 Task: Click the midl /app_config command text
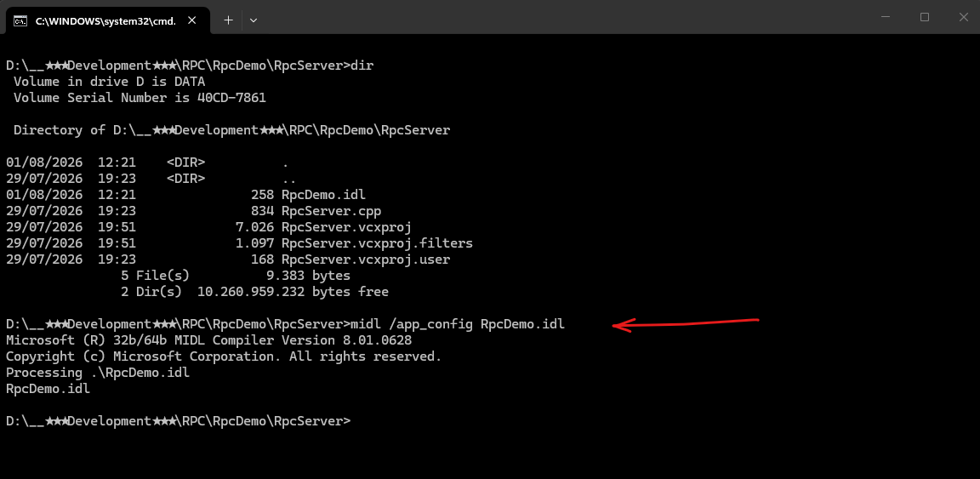point(413,324)
